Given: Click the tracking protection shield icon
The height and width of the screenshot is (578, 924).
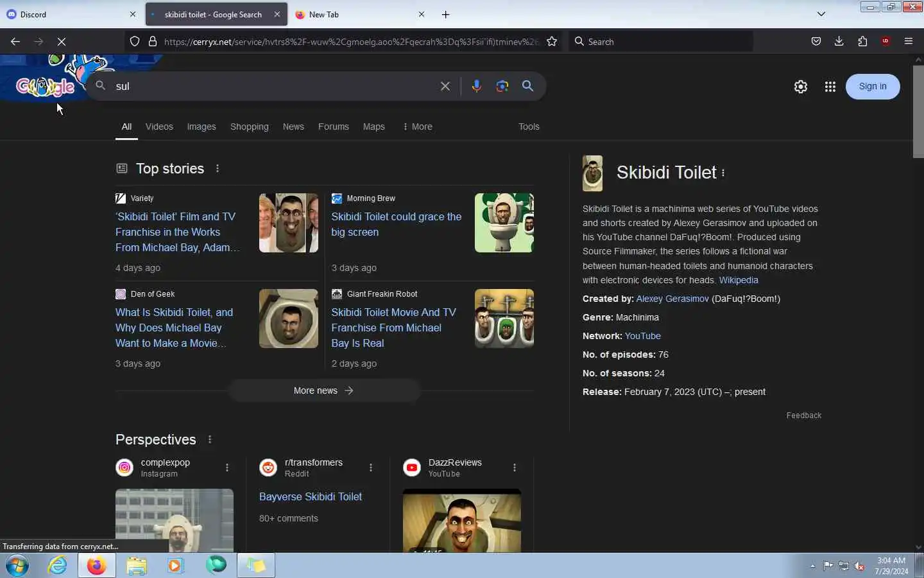Looking at the screenshot, I should pos(135,41).
